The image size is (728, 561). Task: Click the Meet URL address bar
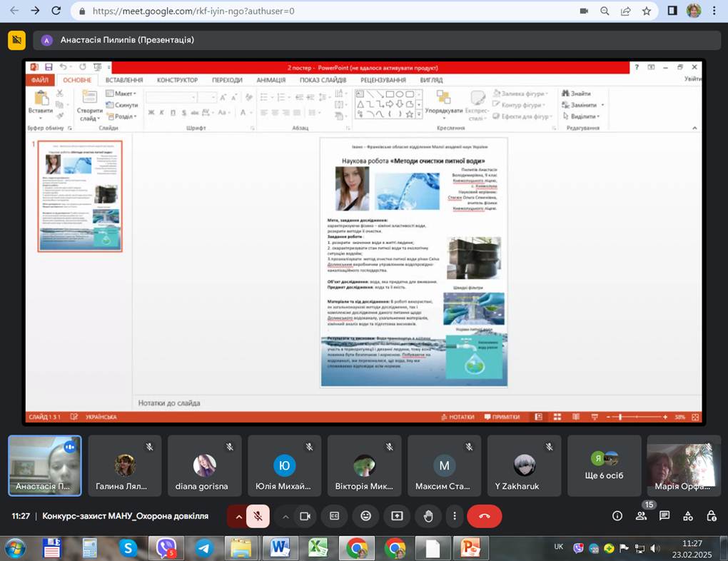tap(285, 11)
